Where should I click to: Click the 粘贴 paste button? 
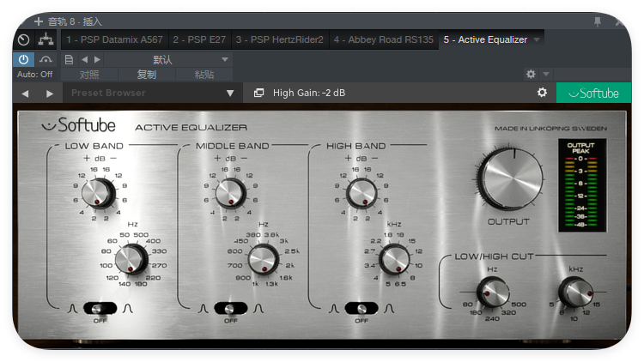click(x=204, y=75)
